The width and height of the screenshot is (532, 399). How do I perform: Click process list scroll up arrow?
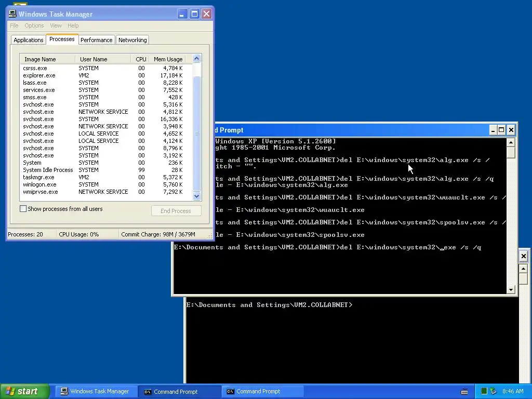pos(196,59)
